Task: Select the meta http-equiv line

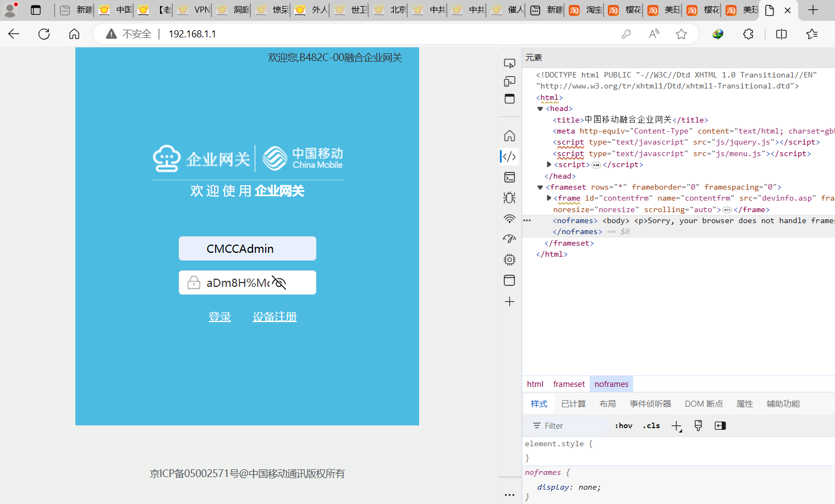Action: click(x=694, y=131)
